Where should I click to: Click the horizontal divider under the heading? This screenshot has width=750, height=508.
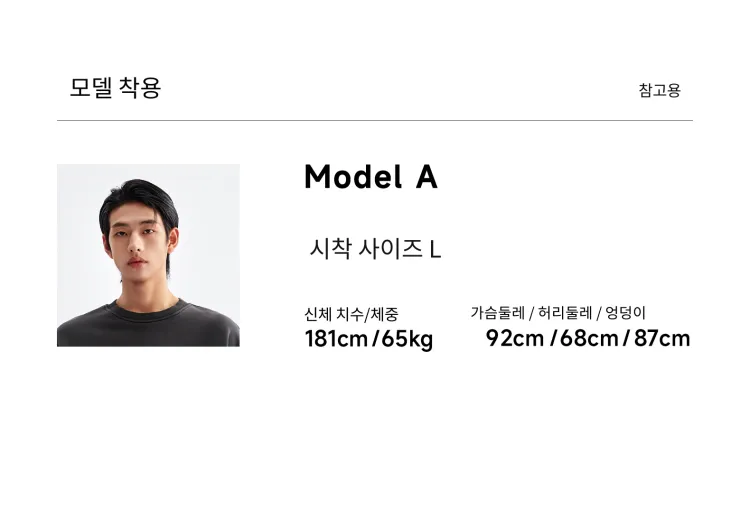pyautogui.click(x=375, y=121)
